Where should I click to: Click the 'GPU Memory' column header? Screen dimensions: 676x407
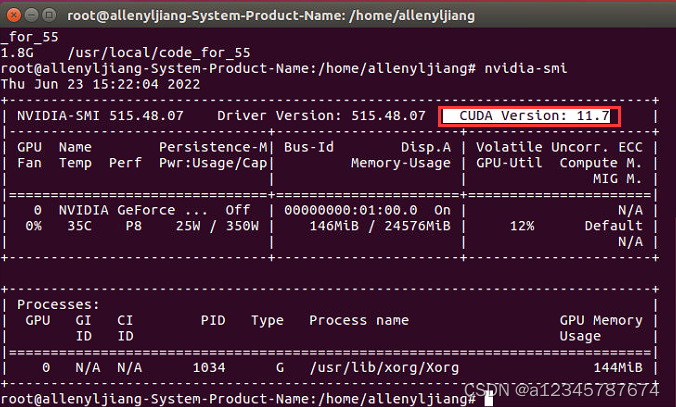(601, 321)
